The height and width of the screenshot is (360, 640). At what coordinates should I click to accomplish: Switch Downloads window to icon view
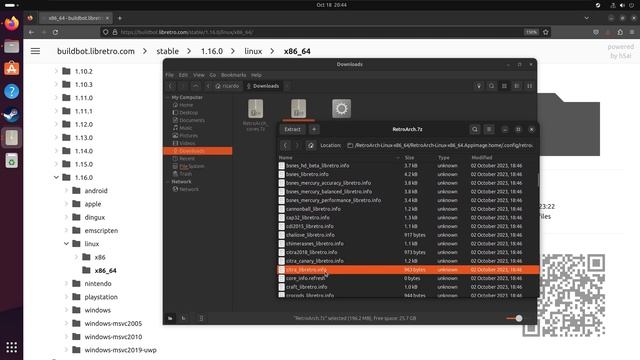click(504, 86)
